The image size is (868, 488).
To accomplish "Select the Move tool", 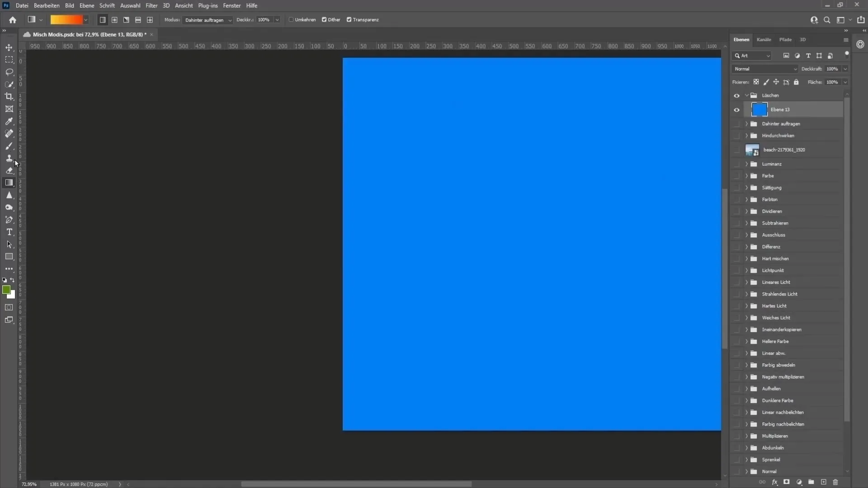I will click(x=9, y=47).
